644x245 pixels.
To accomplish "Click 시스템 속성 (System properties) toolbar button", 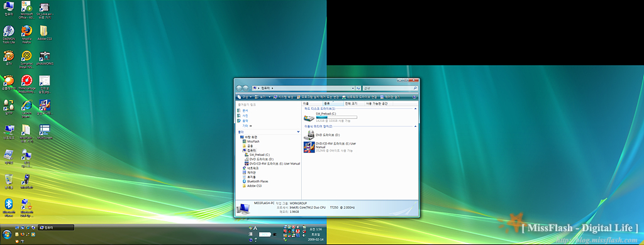I will coord(284,97).
